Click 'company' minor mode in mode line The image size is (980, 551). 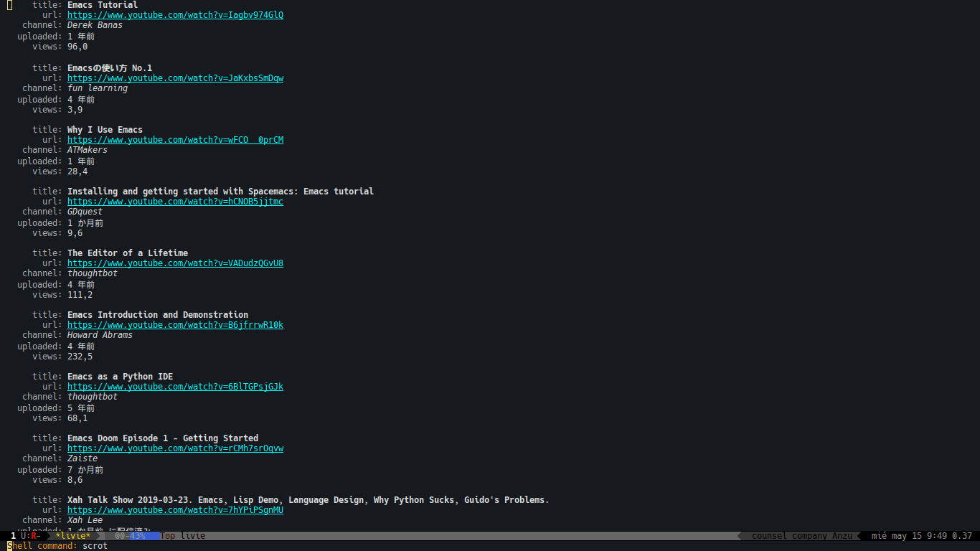point(809,536)
